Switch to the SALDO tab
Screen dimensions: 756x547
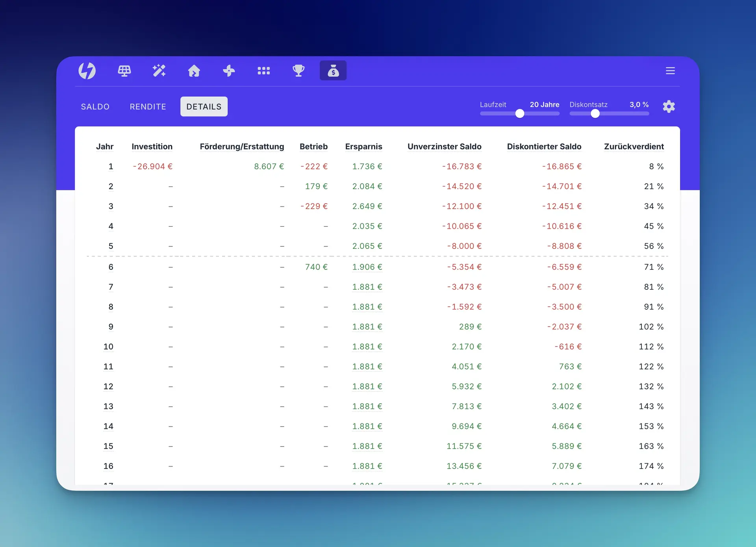[x=95, y=107]
